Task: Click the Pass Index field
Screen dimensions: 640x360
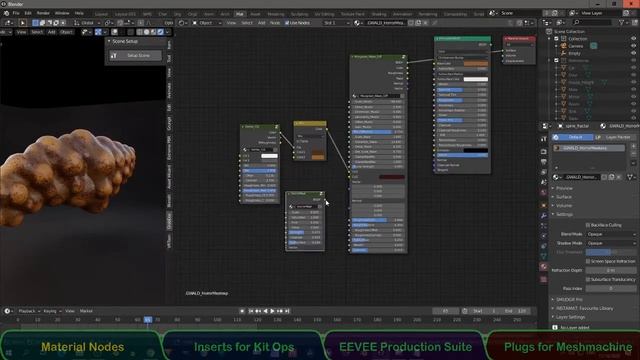Action: coord(611,289)
